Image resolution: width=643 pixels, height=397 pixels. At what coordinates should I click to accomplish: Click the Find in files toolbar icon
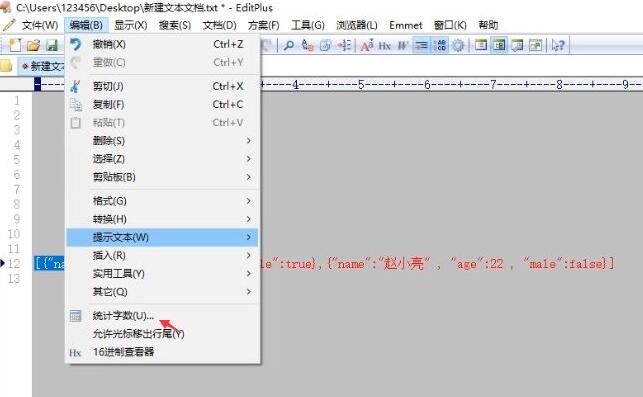pos(325,45)
